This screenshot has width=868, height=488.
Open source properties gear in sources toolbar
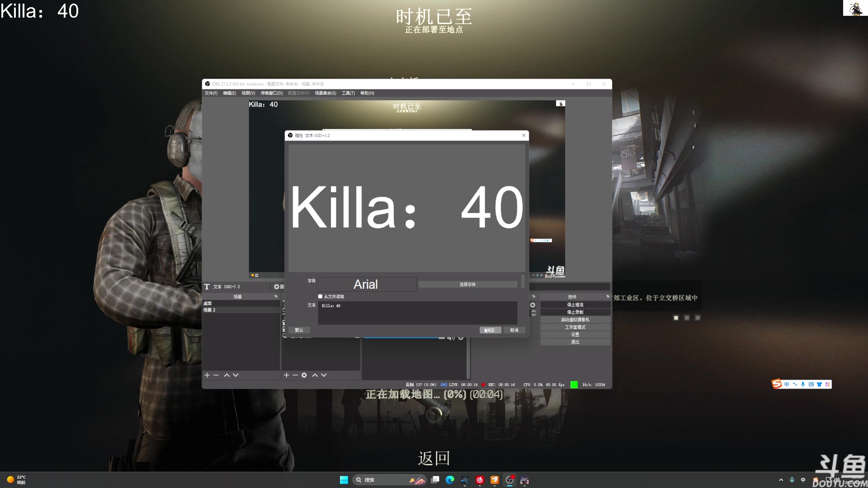(304, 375)
